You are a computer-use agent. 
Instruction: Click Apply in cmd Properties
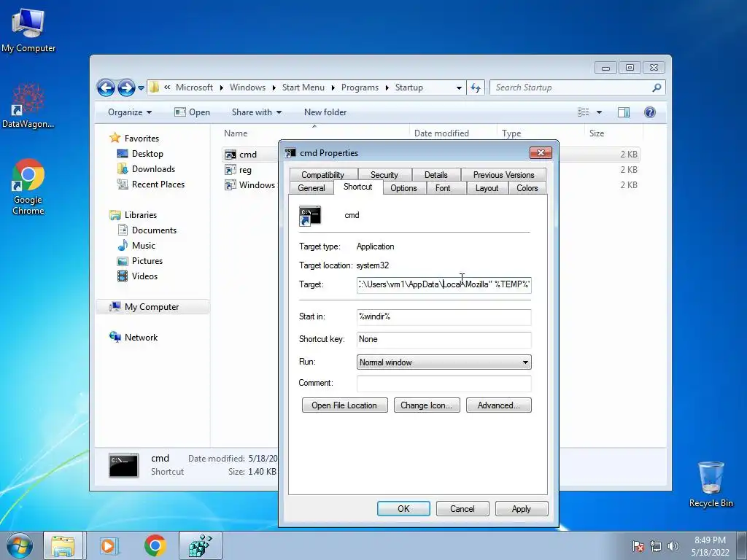click(521, 508)
